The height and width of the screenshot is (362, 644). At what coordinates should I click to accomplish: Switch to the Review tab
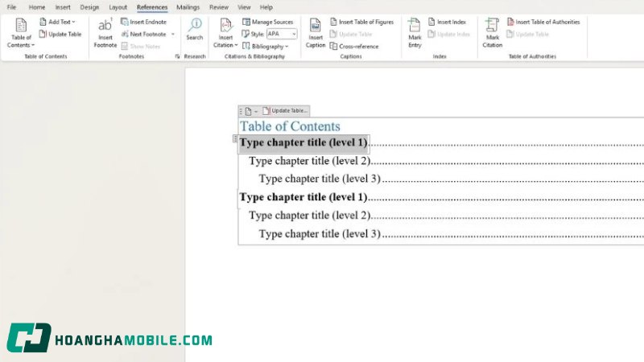218,7
